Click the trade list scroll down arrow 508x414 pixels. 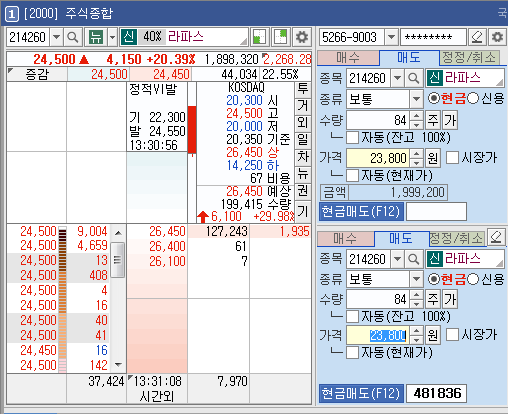(118, 365)
